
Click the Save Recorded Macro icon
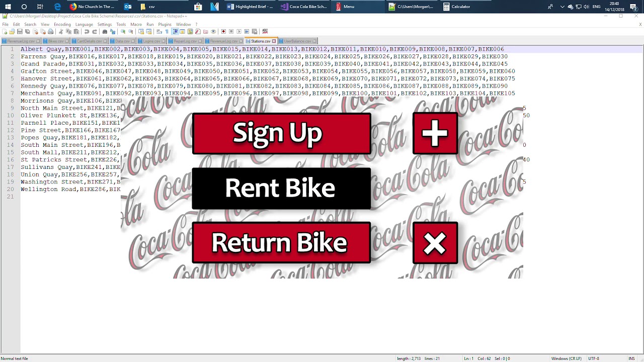pyautogui.click(x=254, y=32)
